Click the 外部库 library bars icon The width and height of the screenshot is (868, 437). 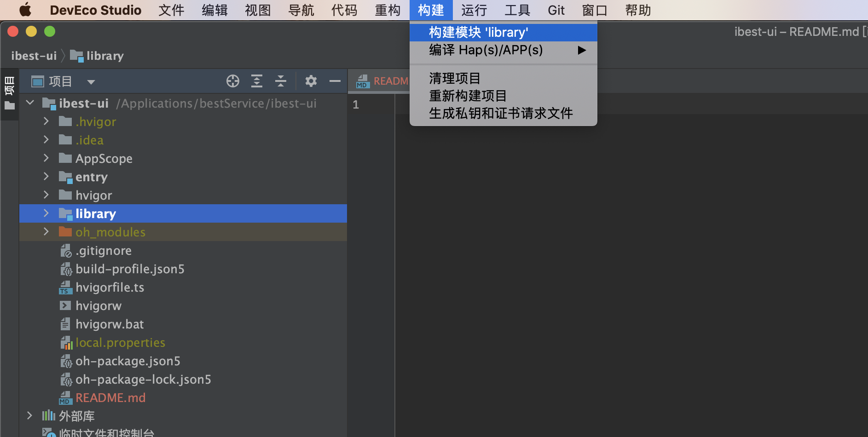(49, 416)
